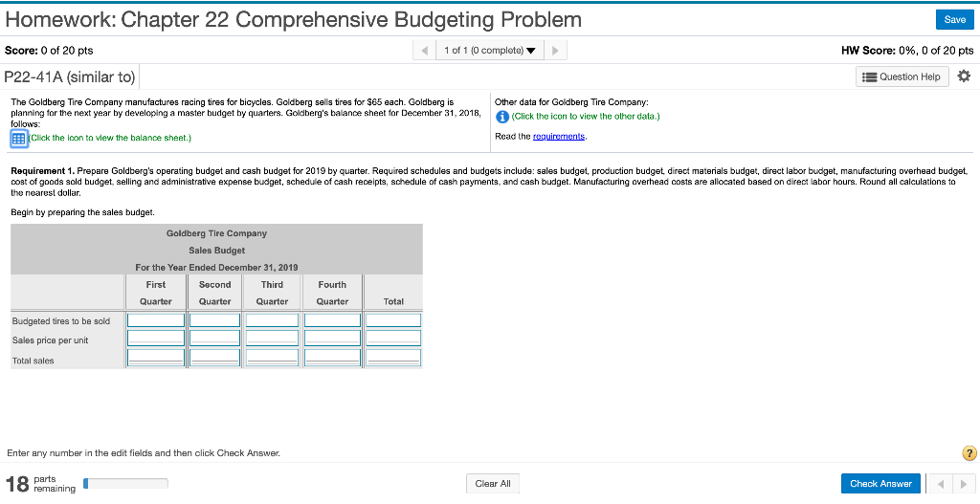Viewport: 980px width, 504px height.
Task: Select Third Quarter sales price per unit field
Action: tap(272, 338)
